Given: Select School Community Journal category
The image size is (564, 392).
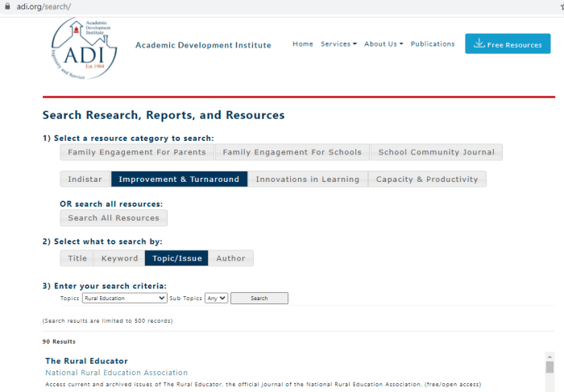Looking at the screenshot, I should click(437, 152).
